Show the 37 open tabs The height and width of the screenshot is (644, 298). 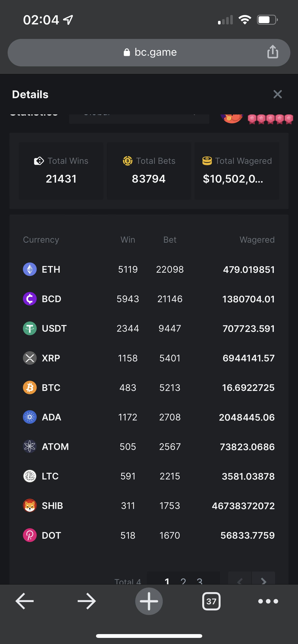click(211, 601)
